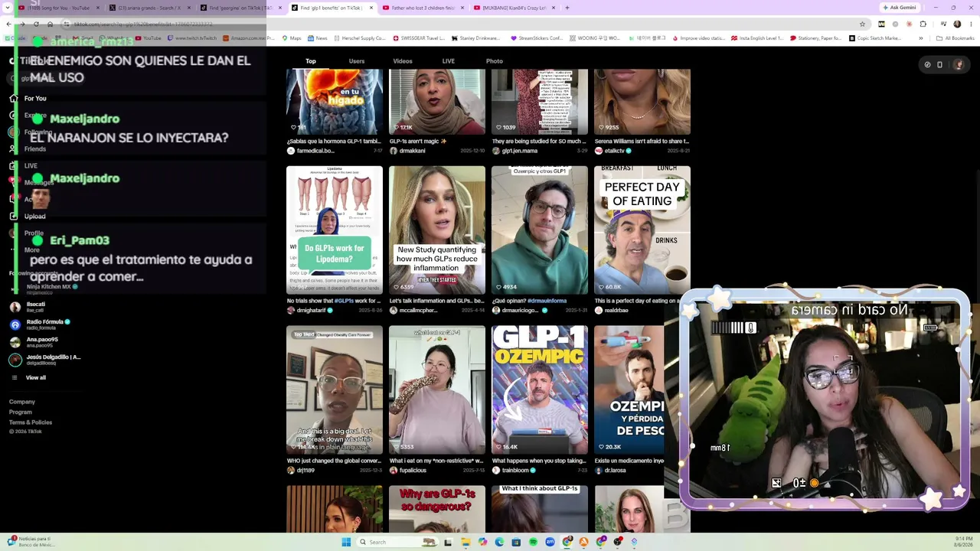Screen dimensions: 980x551
Task: Switch to the '188) Song for You - YouTube' tab
Action: coord(58,8)
